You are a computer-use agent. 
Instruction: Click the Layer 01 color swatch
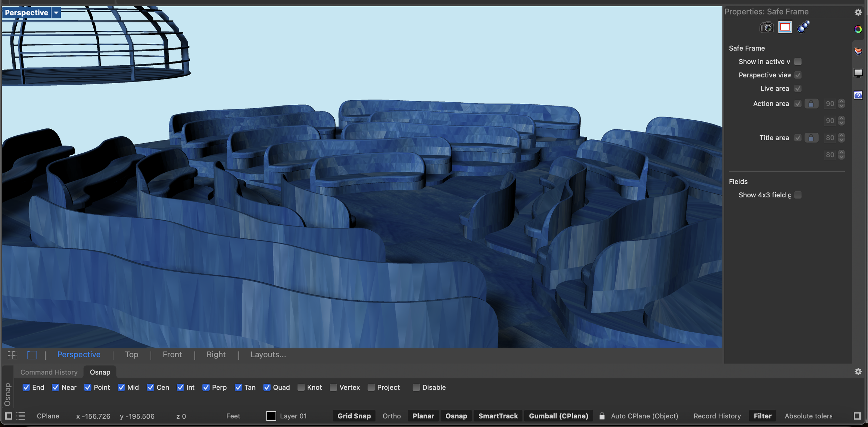[271, 416]
